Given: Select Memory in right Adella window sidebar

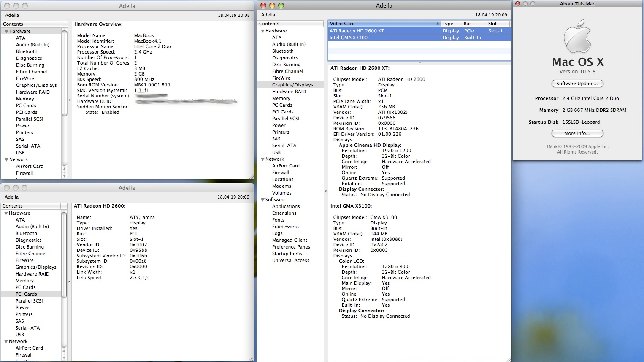Looking at the screenshot, I should click(x=281, y=98).
